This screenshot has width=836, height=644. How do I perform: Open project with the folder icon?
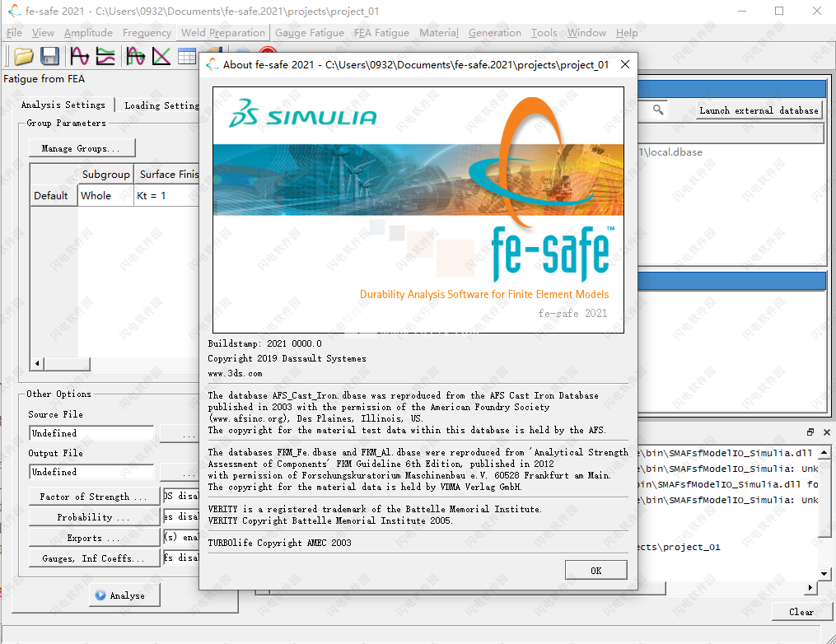pyautogui.click(x=23, y=56)
